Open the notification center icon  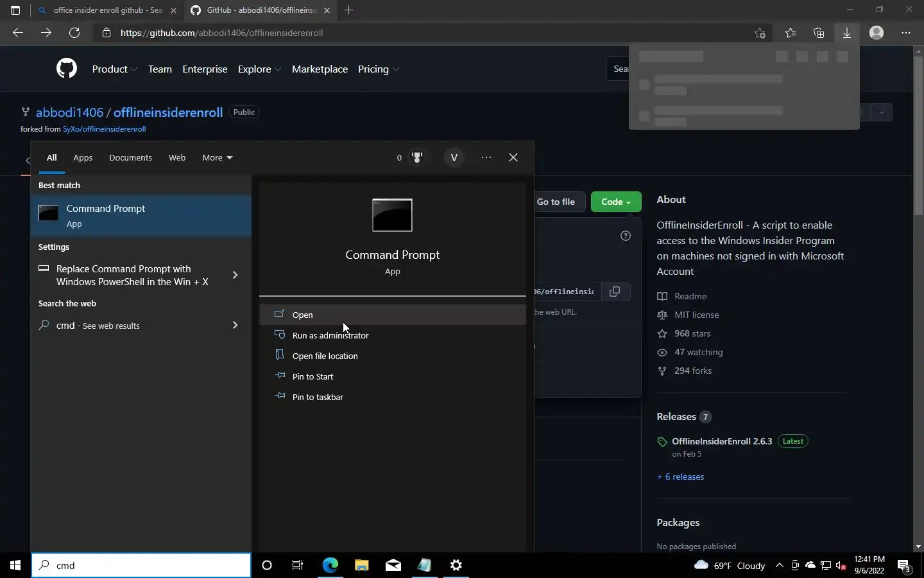click(904, 565)
